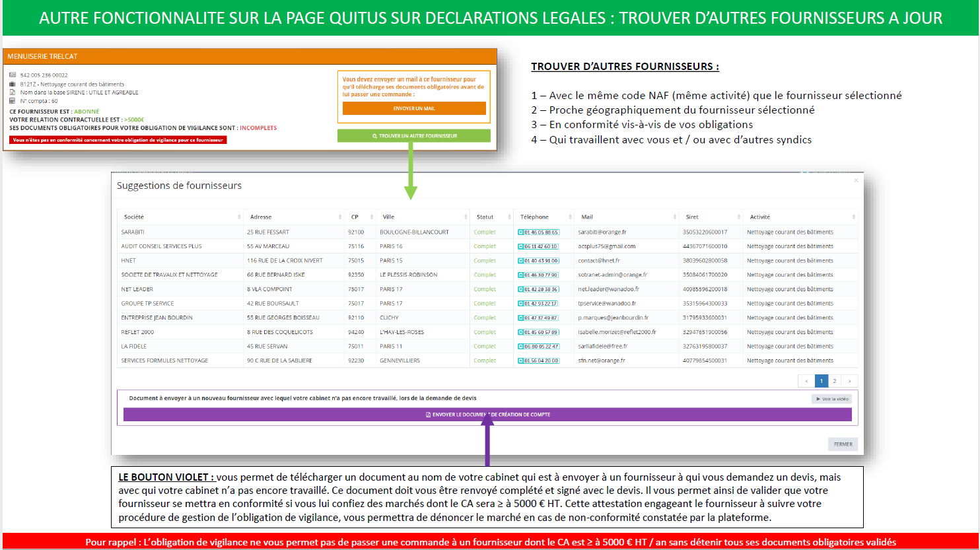Sort by Téléphone using its sort arrows
Viewport: 980px width, 550px height.
[571, 217]
